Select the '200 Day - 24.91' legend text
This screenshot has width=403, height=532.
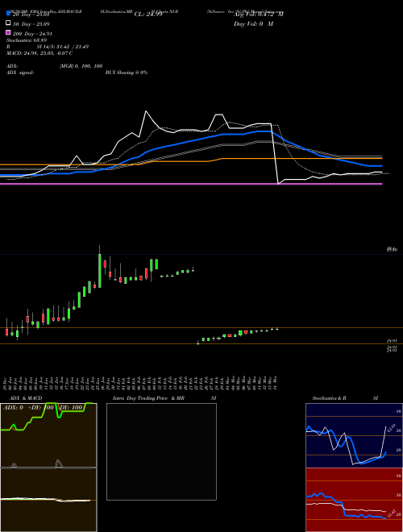[x=32, y=34]
